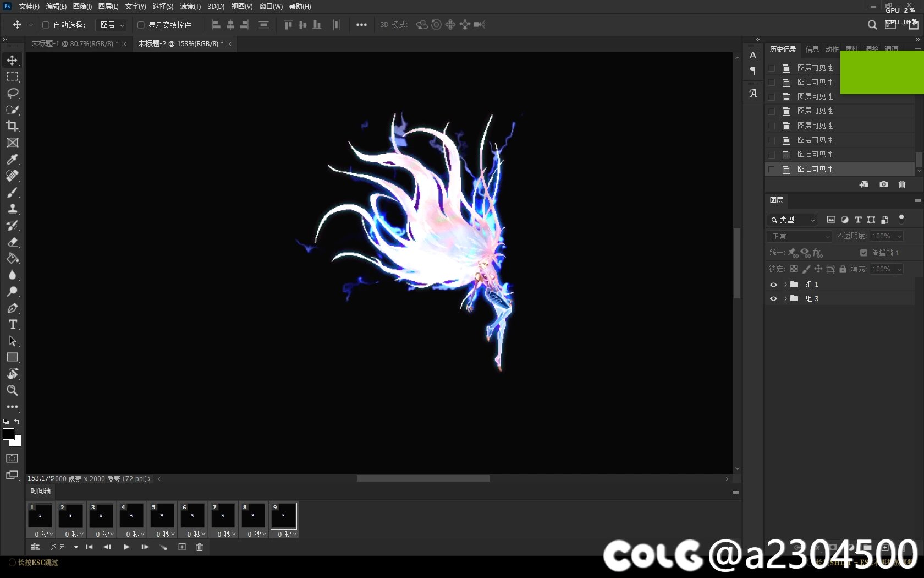Select the Clone Stamp tool
Screen dimensions: 924x578
12,209
